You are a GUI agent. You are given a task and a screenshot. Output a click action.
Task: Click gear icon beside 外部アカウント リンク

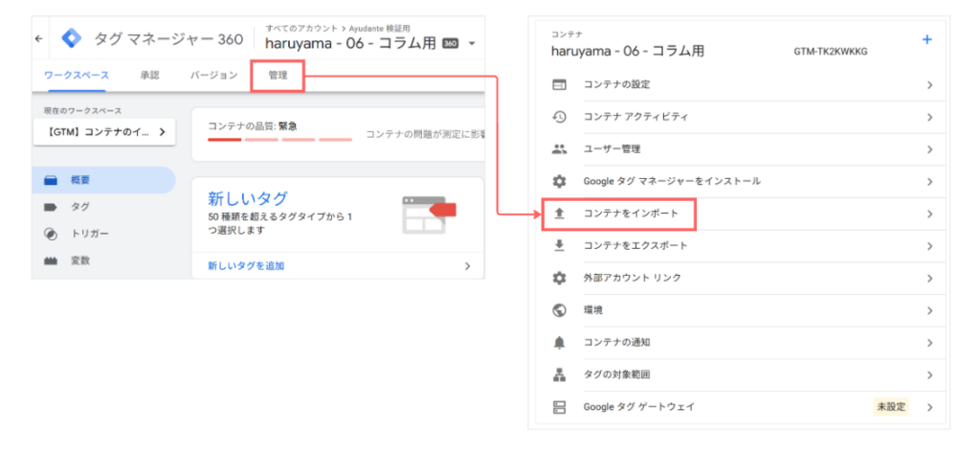click(559, 278)
